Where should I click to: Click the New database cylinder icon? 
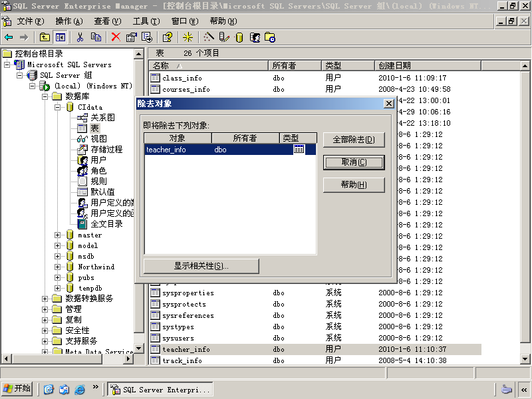[239, 37]
